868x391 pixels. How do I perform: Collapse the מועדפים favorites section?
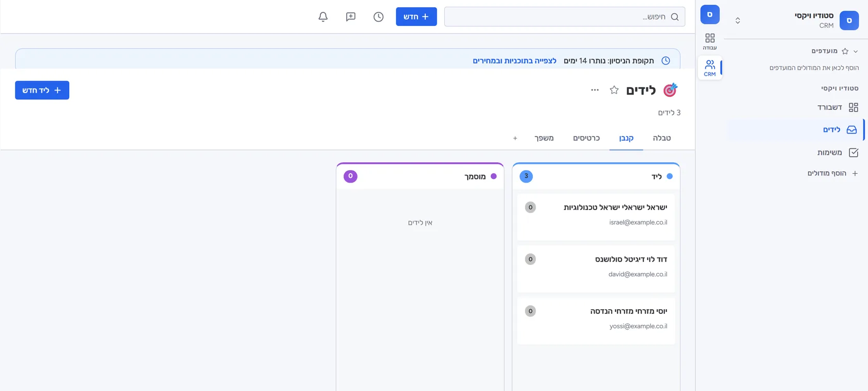click(x=856, y=51)
